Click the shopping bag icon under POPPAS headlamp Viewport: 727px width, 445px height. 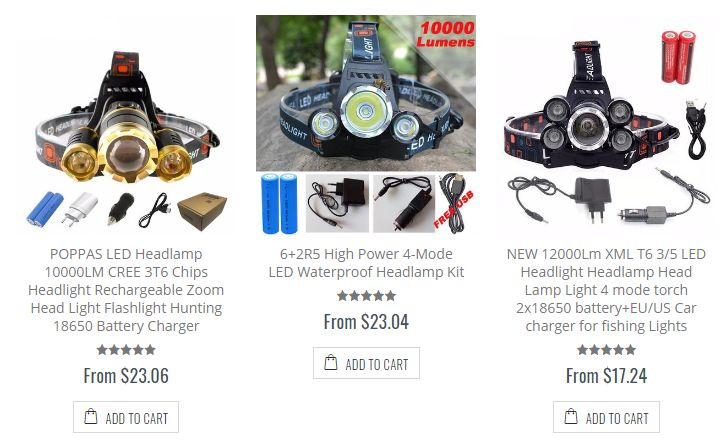pyautogui.click(x=91, y=416)
